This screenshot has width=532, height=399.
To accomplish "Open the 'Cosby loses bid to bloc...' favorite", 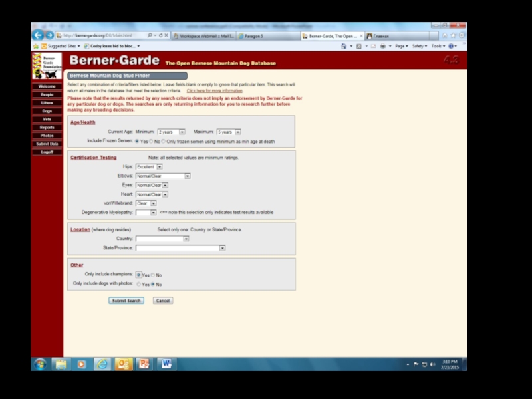I will pyautogui.click(x=112, y=46).
